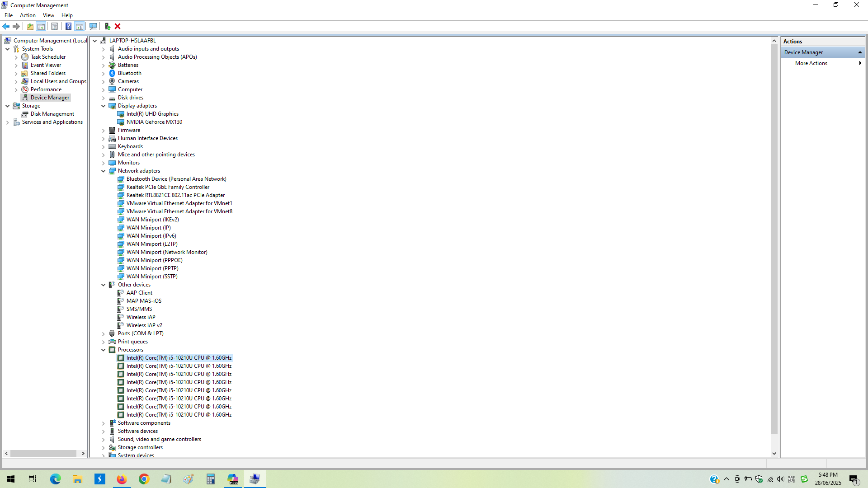Select Disk Management in left tree
Viewport: 868px width, 488px height.
coord(52,114)
